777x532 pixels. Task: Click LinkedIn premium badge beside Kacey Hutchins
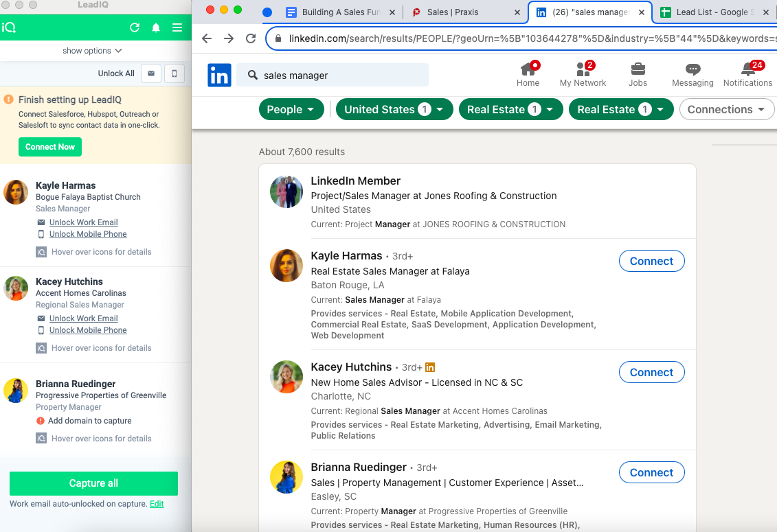pyautogui.click(x=430, y=367)
